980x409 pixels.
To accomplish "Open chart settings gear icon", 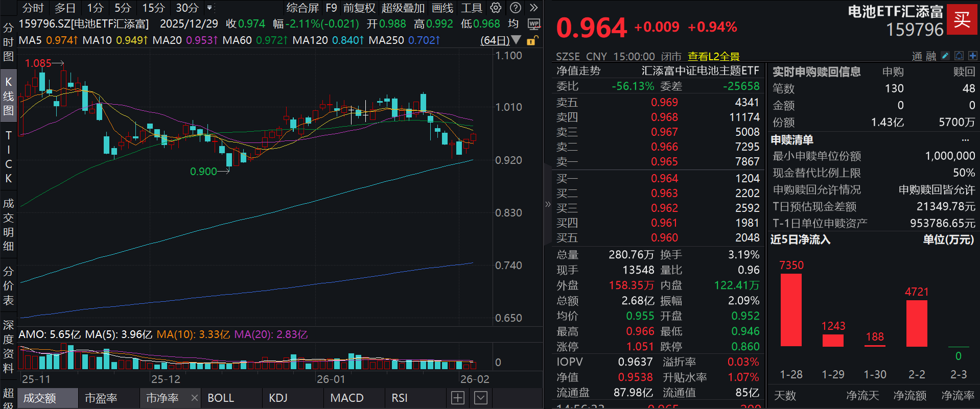I will coord(496,8).
